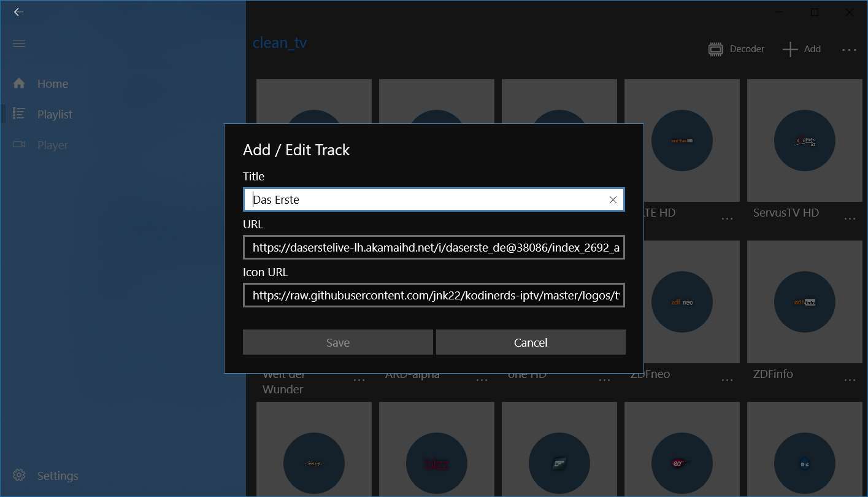Open more options for Welt der Wunder
Screen dimensions: 868x497
coord(359,380)
